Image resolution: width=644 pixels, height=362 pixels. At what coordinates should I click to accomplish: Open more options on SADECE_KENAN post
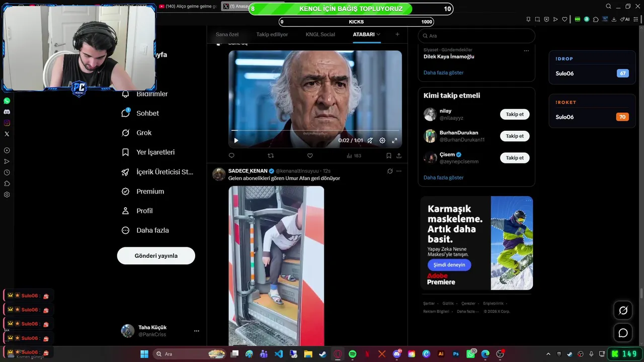[399, 171]
